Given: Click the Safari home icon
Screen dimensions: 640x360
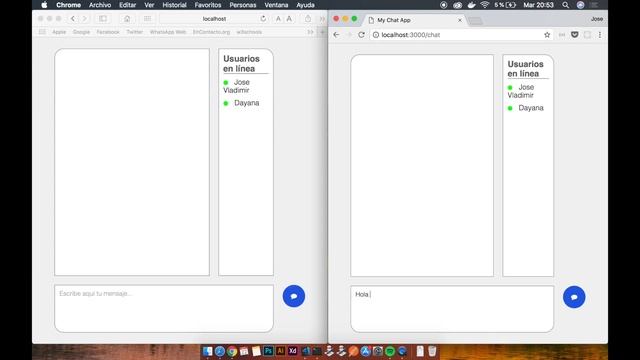Looking at the screenshot, I should [x=127, y=19].
